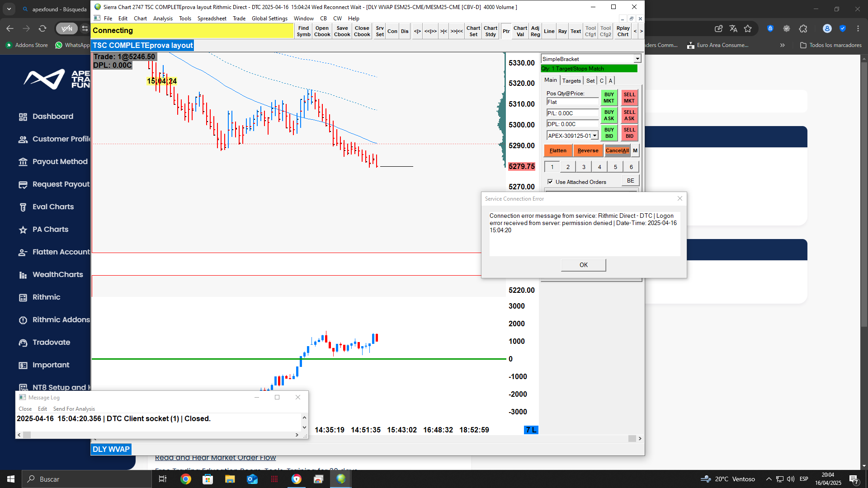The width and height of the screenshot is (868, 488).
Task: Open File Explorer from Windows taskbar
Action: [x=230, y=479]
